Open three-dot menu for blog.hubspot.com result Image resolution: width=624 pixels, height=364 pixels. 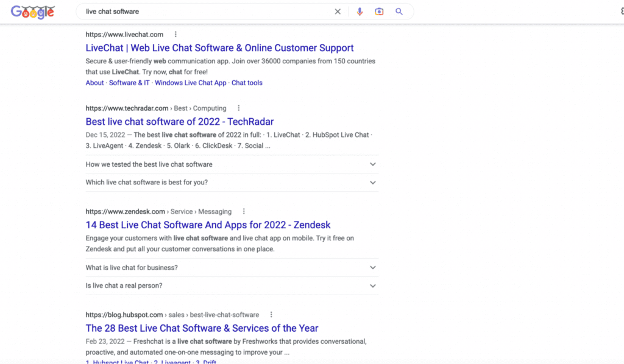(271, 315)
